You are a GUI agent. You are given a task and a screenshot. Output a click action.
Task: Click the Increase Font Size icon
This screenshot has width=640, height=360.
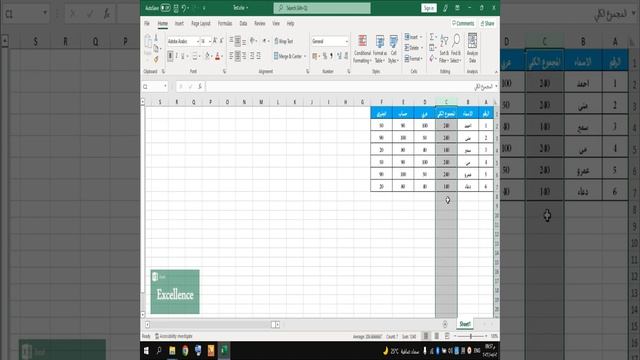[x=215, y=41]
